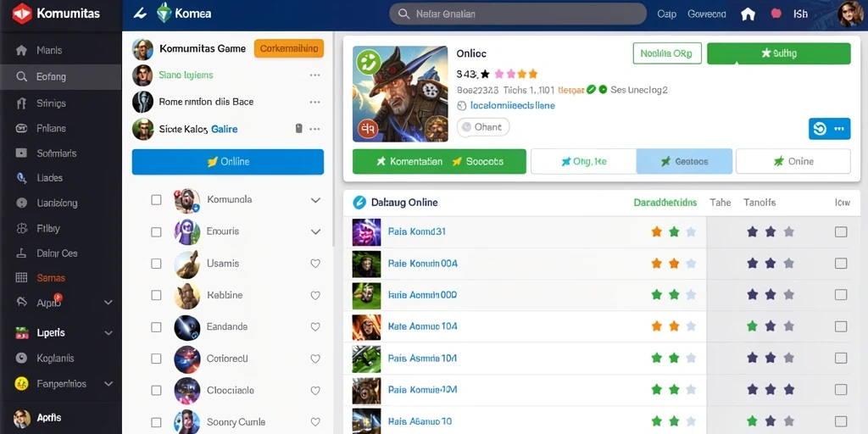Check the Komunala checkbox
Viewport: 868px width, 434px height.
tap(156, 200)
